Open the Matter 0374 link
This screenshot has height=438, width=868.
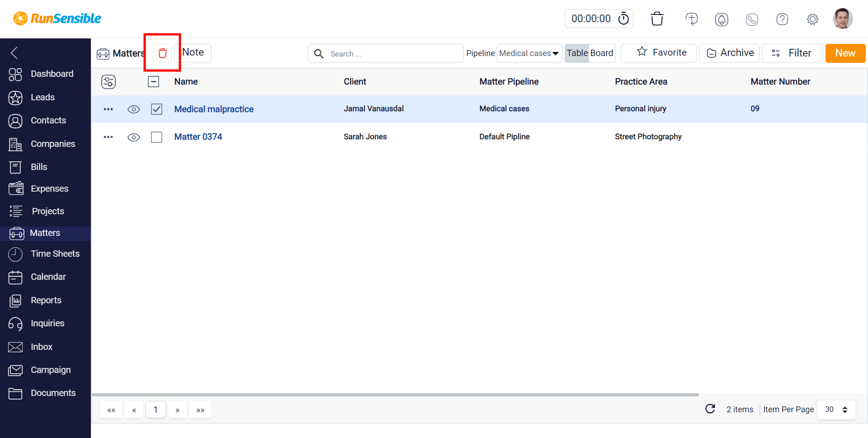pyautogui.click(x=198, y=137)
